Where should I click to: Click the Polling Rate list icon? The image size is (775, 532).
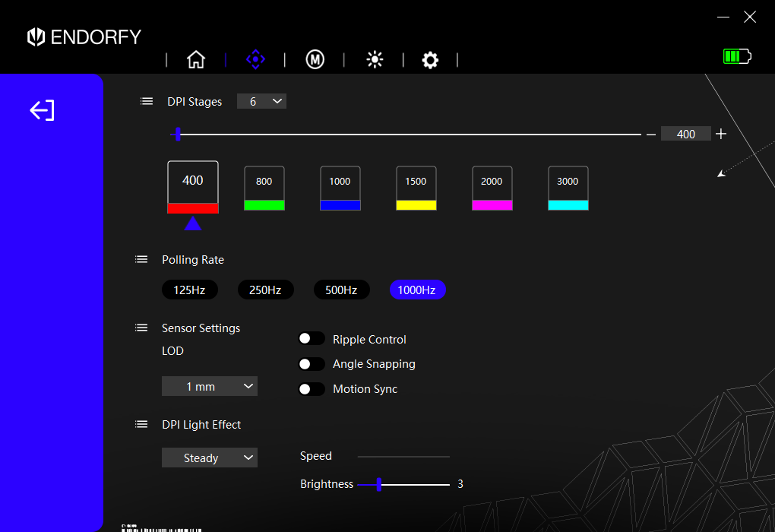tap(141, 259)
